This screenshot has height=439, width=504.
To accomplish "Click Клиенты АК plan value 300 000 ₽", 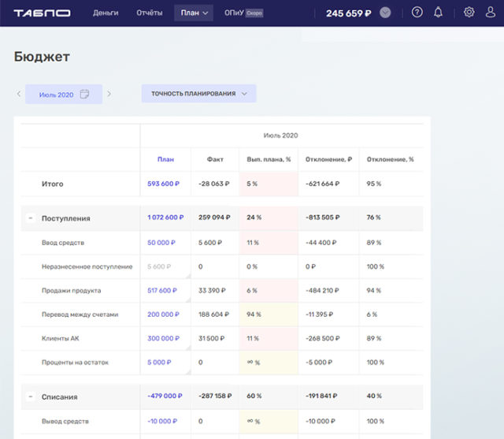I will 163,338.
